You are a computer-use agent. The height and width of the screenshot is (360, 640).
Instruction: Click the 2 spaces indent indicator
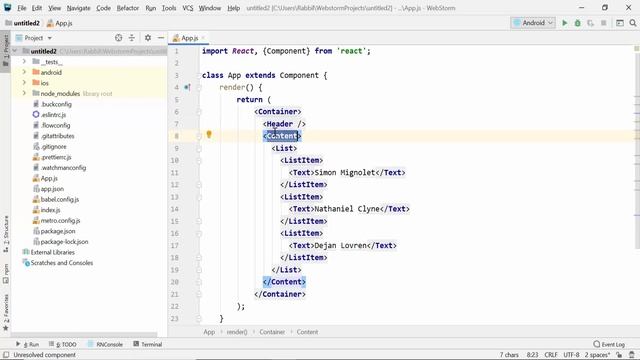tap(598, 355)
